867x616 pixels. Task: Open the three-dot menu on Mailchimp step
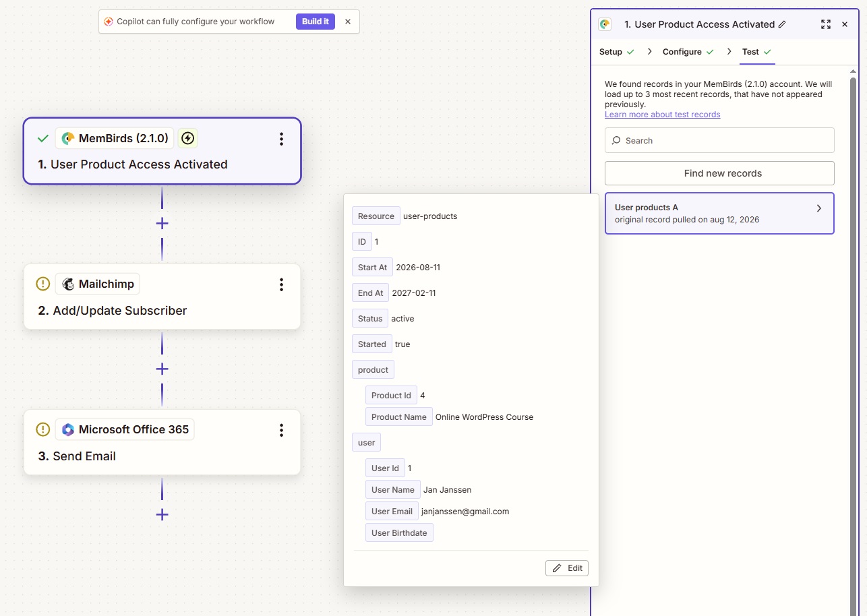pos(281,284)
